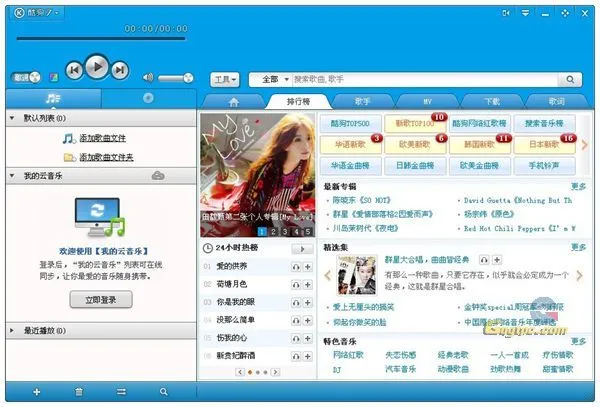Open the 全部 search category dropdown
The height and width of the screenshot is (407, 600).
274,80
